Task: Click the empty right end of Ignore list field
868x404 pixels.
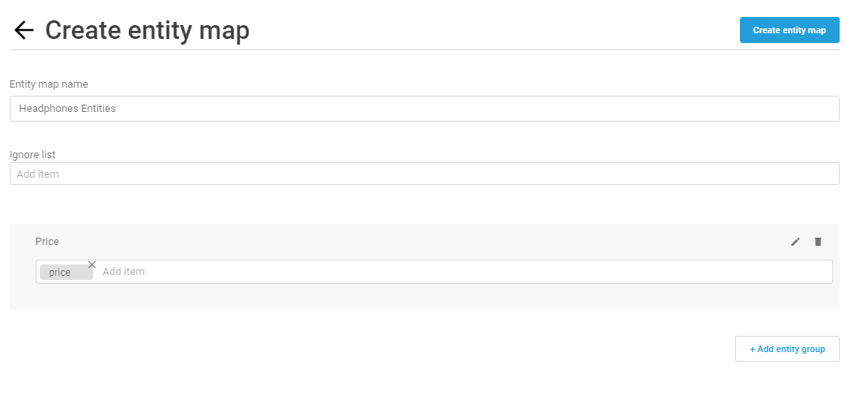Action: [775, 174]
